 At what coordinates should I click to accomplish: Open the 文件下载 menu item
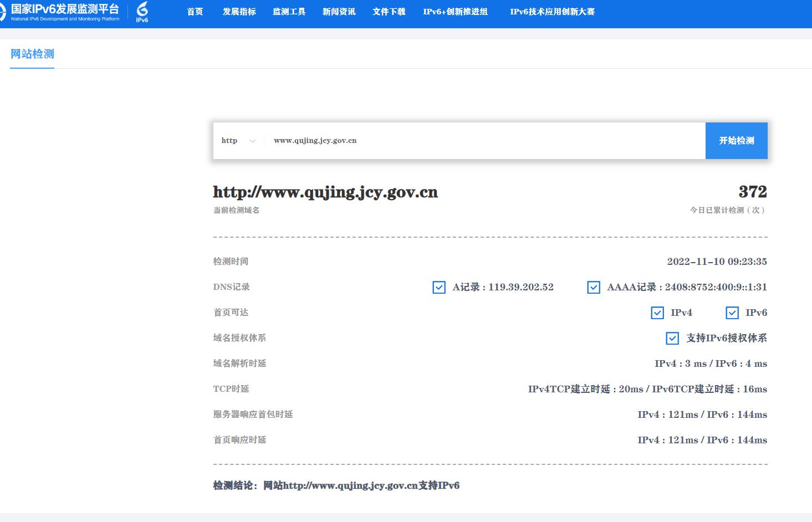pyautogui.click(x=389, y=12)
